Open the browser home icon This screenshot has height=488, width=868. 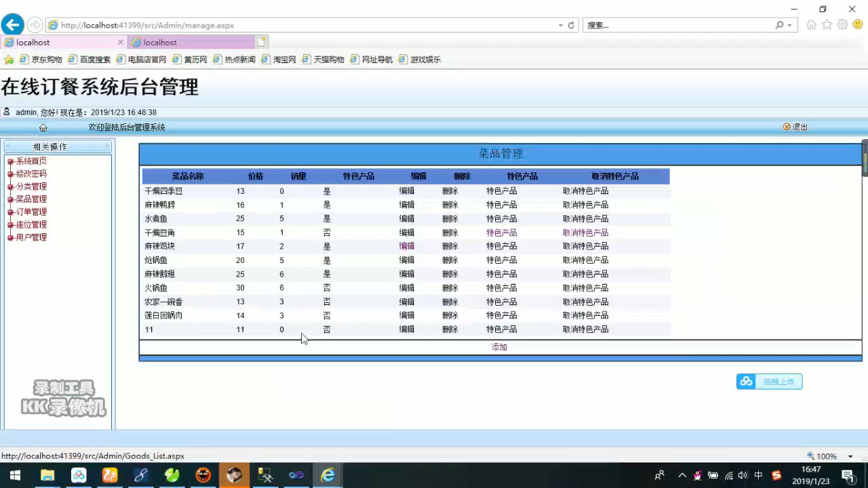811,25
